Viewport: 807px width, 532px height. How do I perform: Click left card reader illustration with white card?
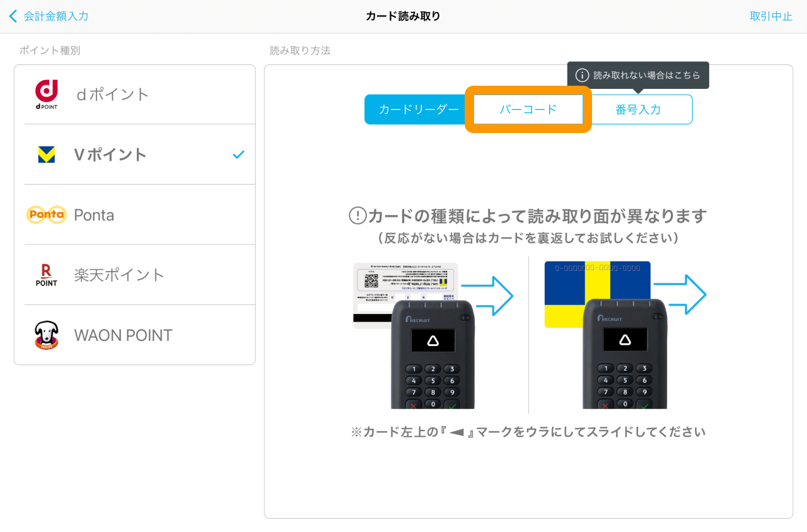pos(434,335)
